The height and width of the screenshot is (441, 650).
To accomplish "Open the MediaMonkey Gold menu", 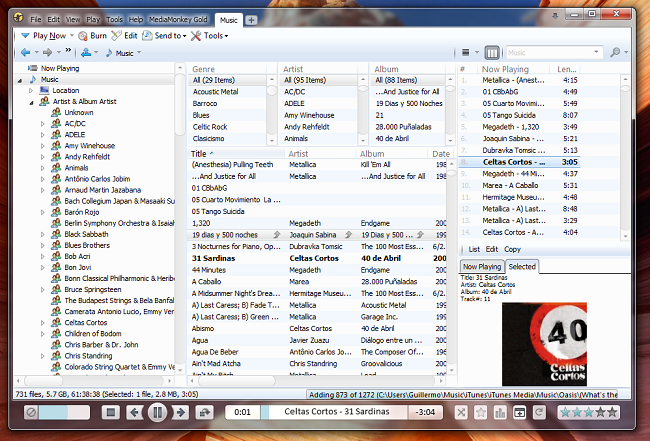I will 178,19.
